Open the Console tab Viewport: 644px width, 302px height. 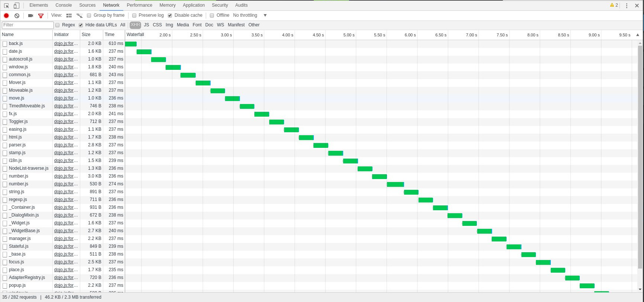tap(64, 5)
